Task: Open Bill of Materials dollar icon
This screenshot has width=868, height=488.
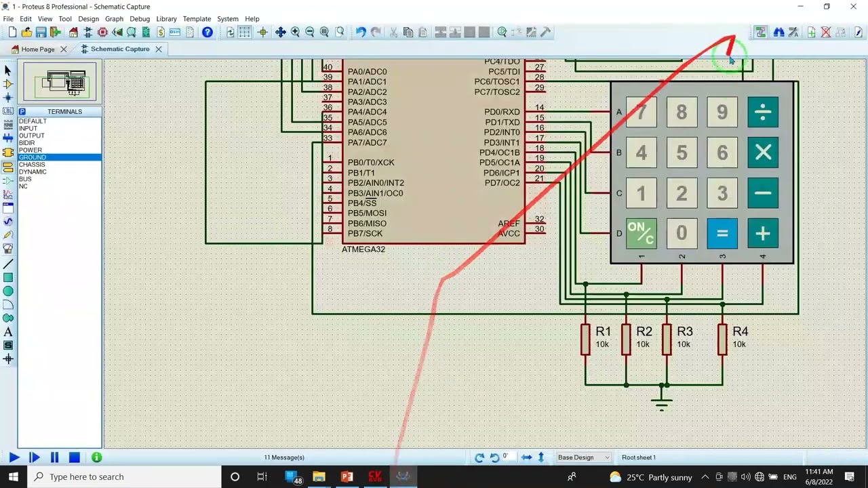Action: tap(160, 32)
